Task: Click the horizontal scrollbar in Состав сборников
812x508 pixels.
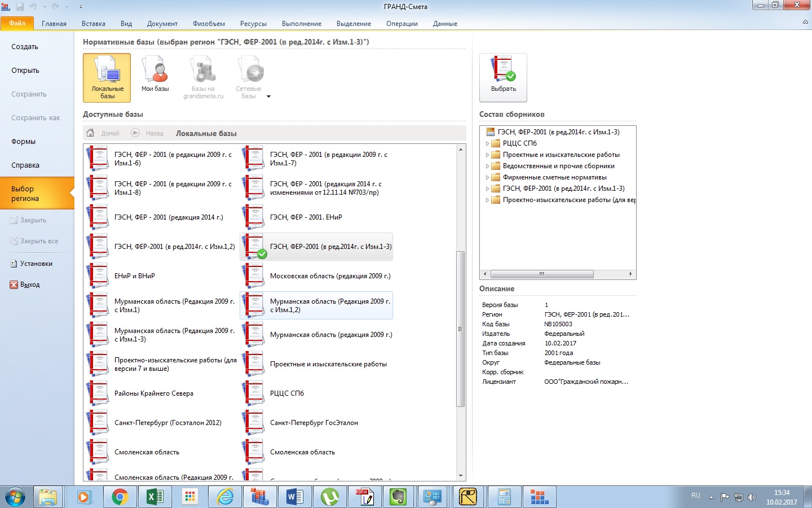Action: point(541,274)
